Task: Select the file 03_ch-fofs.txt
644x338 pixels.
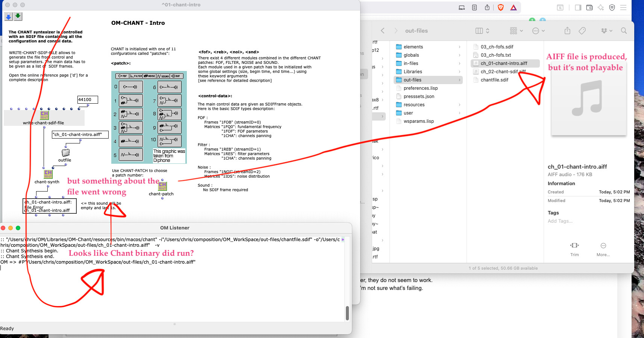Action: point(505,55)
